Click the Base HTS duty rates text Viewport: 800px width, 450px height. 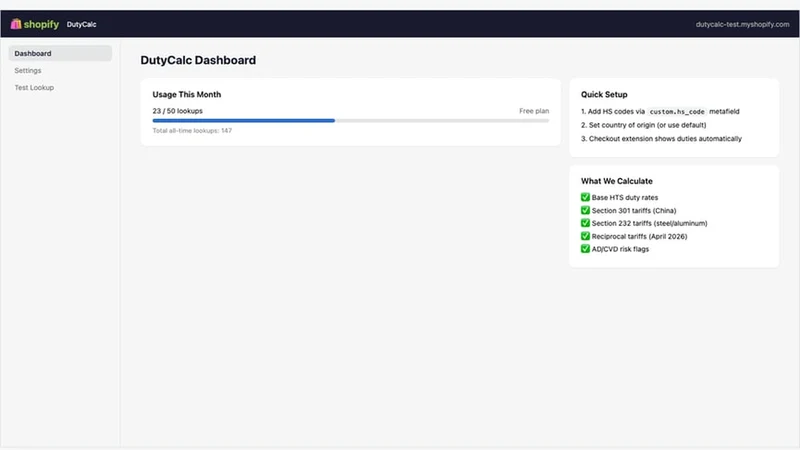[625, 197]
